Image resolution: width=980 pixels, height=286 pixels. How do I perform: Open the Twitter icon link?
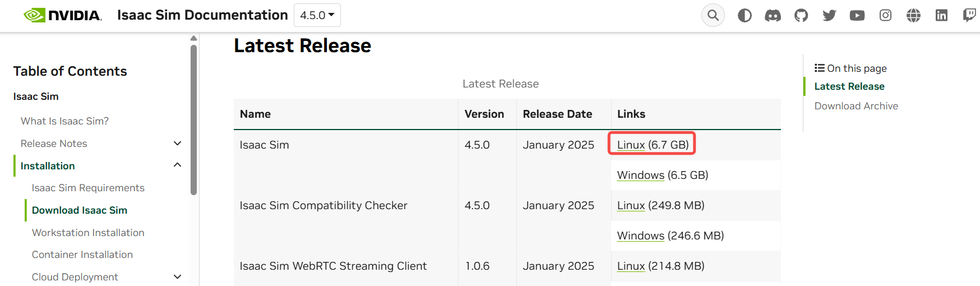pos(829,15)
